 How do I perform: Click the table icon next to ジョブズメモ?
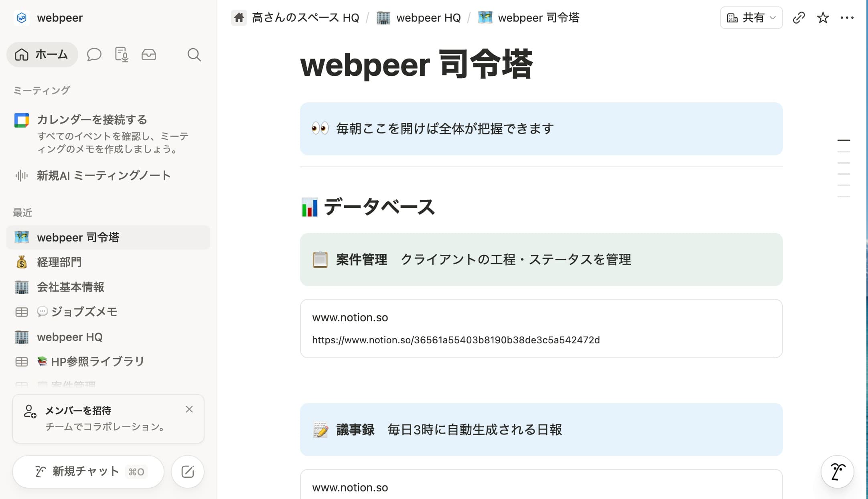click(x=22, y=312)
